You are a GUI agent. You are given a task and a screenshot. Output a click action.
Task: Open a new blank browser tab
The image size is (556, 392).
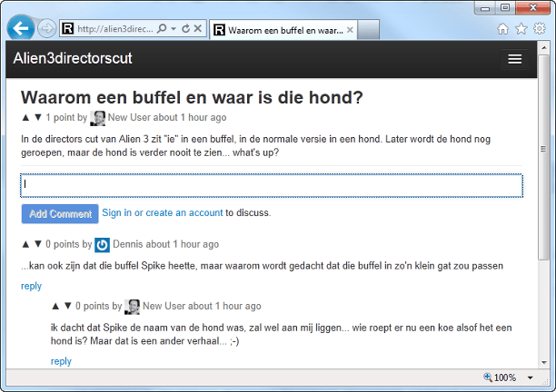(367, 30)
